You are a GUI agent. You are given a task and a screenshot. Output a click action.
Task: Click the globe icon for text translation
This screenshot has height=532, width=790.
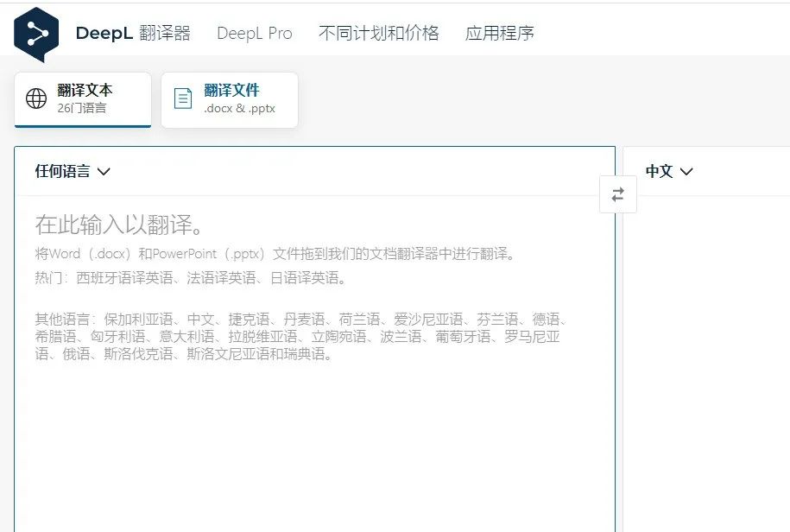(36, 98)
